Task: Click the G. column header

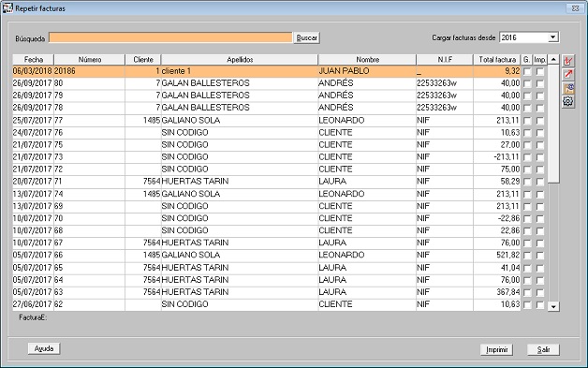Action: coord(527,60)
